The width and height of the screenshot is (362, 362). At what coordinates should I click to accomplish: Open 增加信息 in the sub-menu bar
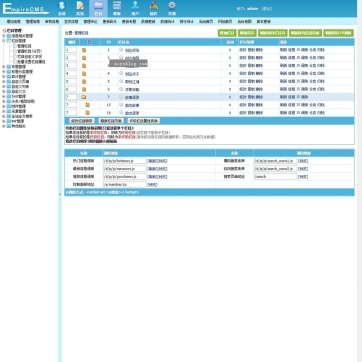tap(14, 21)
